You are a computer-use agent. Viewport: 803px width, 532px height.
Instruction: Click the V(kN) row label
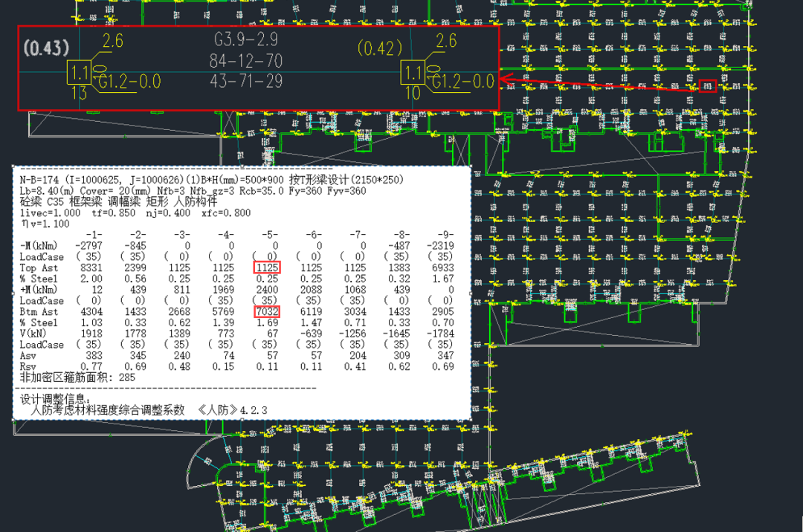click(x=33, y=334)
